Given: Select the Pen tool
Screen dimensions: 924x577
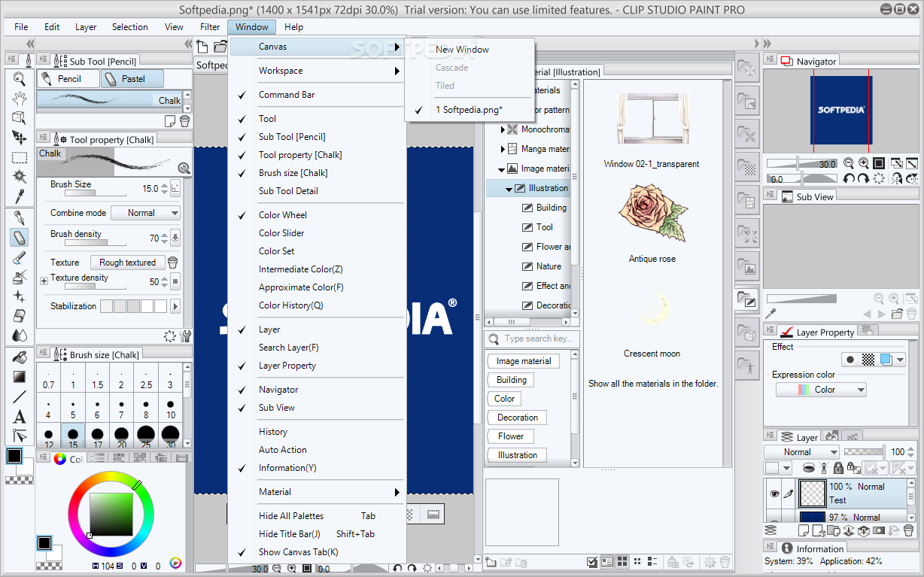Looking at the screenshot, I should (20, 218).
